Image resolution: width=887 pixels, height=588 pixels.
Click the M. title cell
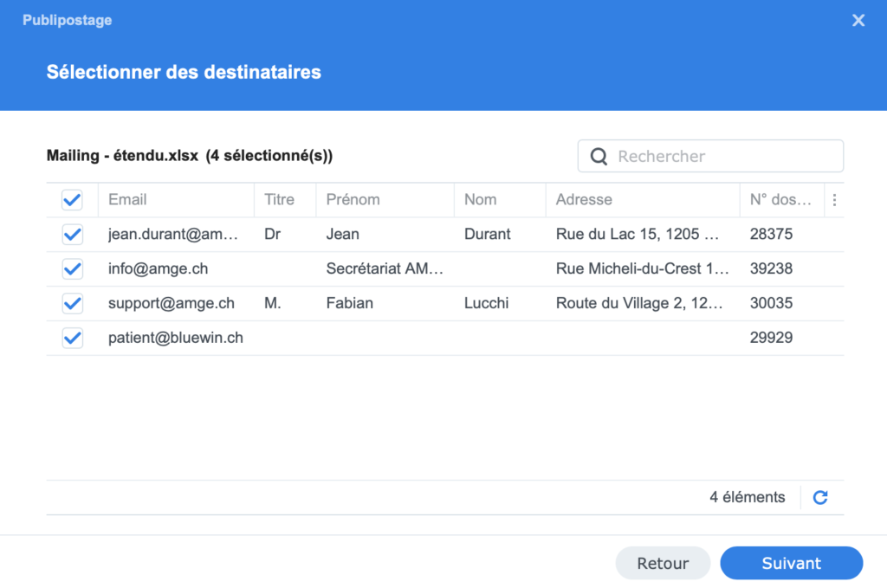click(273, 303)
